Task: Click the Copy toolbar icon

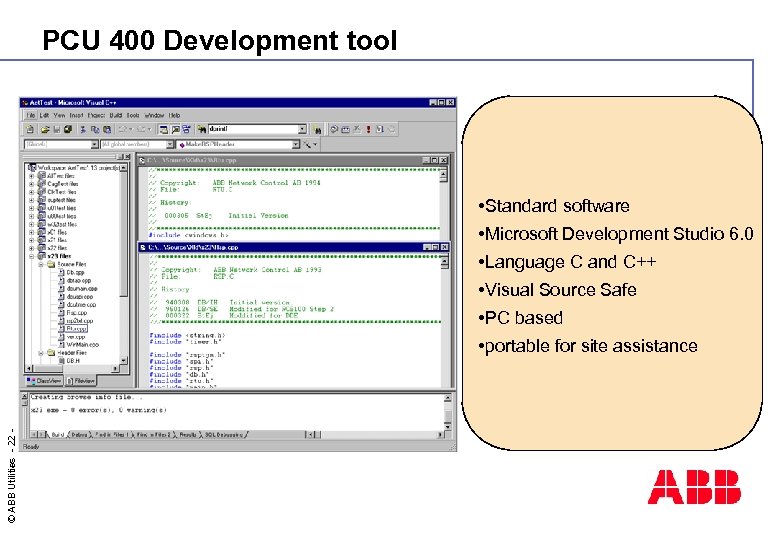Action: tap(95, 130)
